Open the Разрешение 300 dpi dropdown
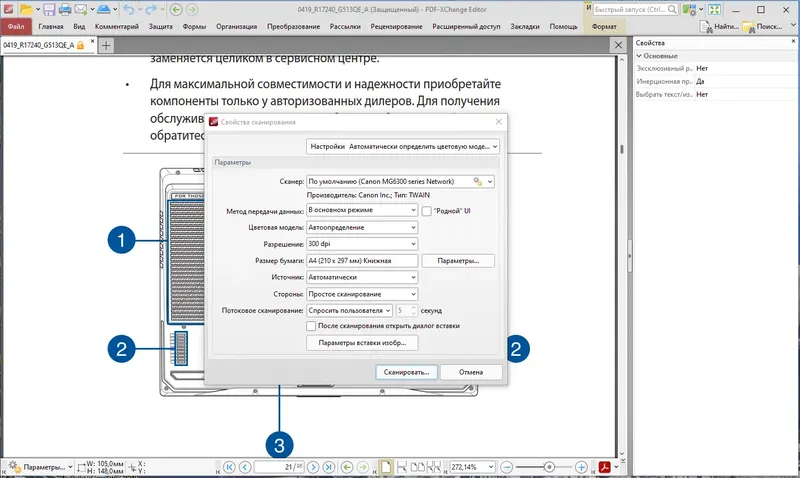 pos(362,244)
